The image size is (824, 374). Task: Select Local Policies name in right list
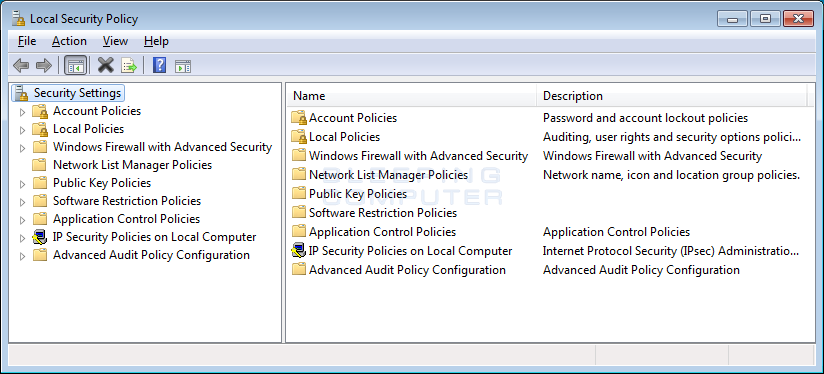click(x=344, y=137)
